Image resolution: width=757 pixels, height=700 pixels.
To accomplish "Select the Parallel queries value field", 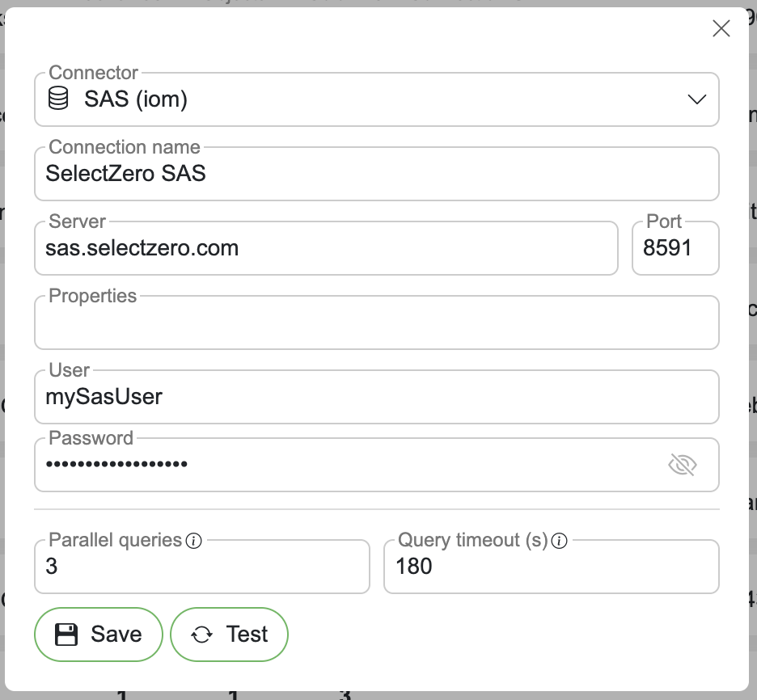I will pos(201,567).
